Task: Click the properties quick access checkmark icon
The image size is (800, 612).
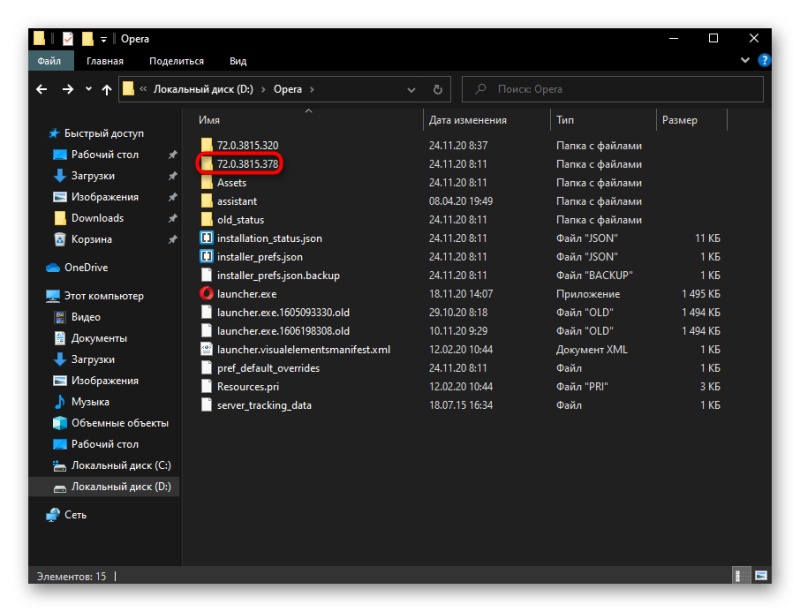Action: 67,39
